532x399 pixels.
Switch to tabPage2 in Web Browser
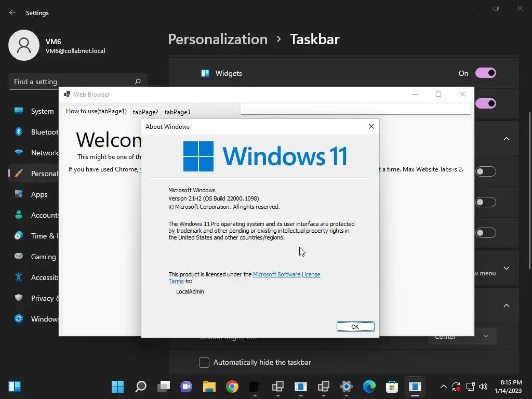pyautogui.click(x=145, y=112)
